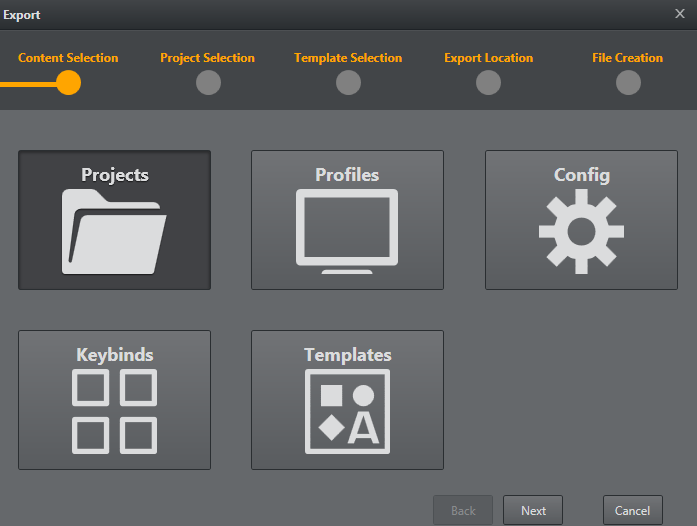The width and height of the screenshot is (697, 526).
Task: Click the File Creation step circle
Action: coord(628,83)
